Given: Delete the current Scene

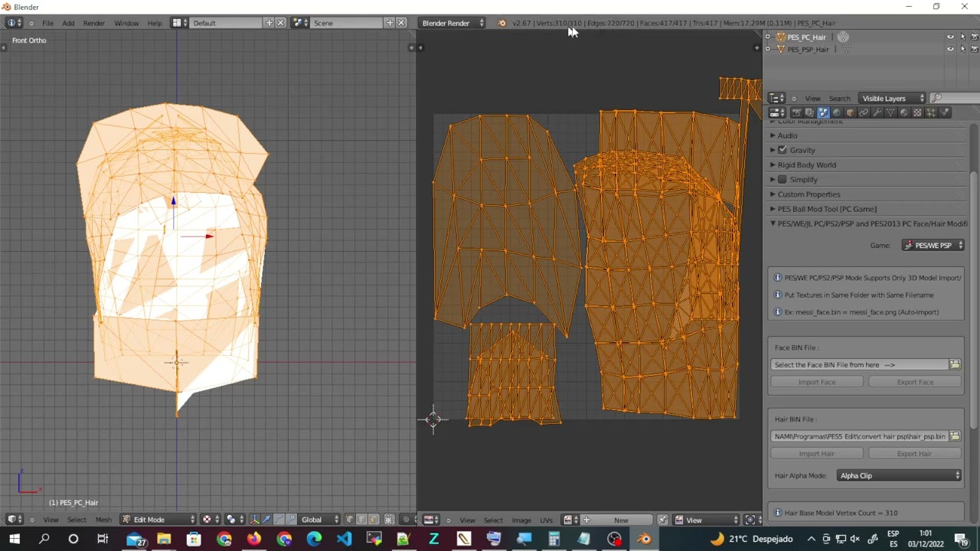Looking at the screenshot, I should pos(400,23).
